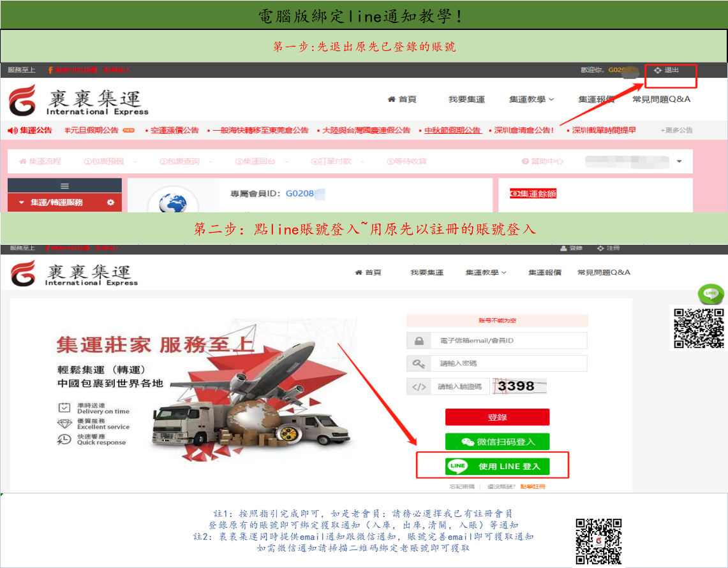728x568 pixels.
Task: Open the 元旦假期公告 announcement
Action: [x=92, y=131]
